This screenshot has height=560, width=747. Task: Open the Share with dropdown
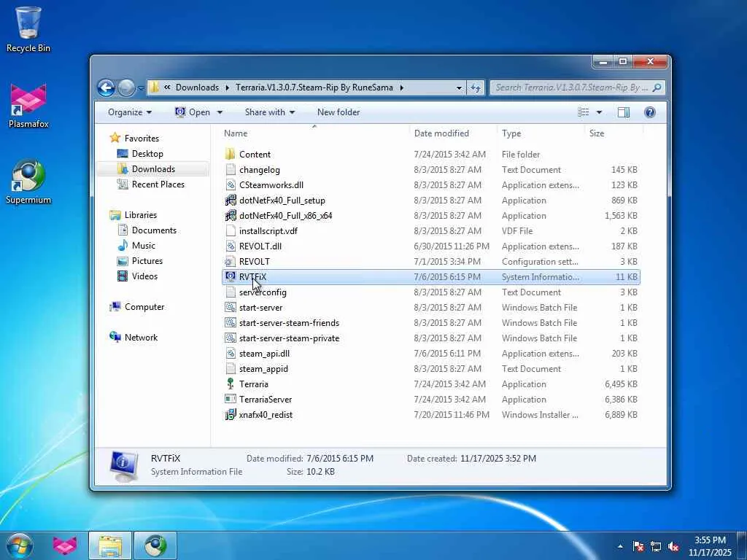(x=270, y=112)
